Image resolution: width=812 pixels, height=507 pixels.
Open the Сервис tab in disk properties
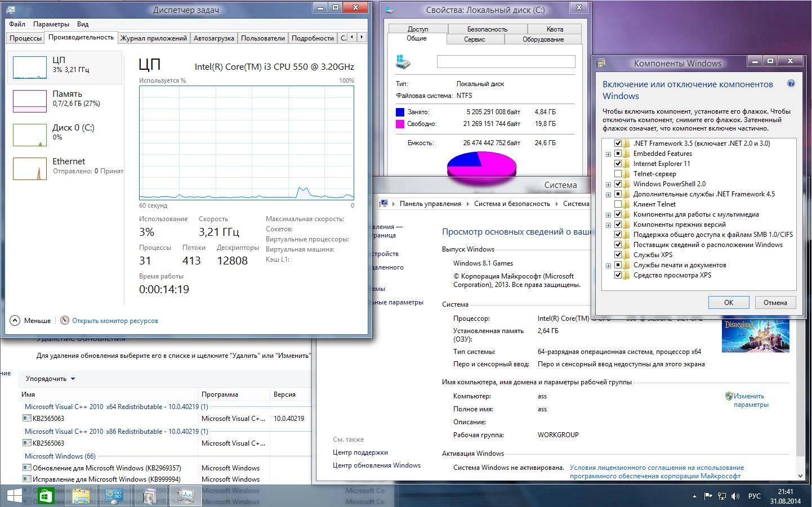[x=475, y=39]
